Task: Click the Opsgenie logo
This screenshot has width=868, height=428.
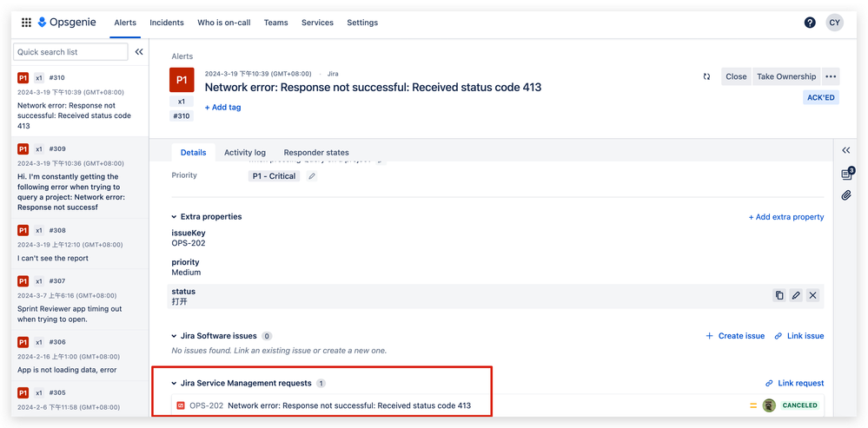Action: point(67,23)
